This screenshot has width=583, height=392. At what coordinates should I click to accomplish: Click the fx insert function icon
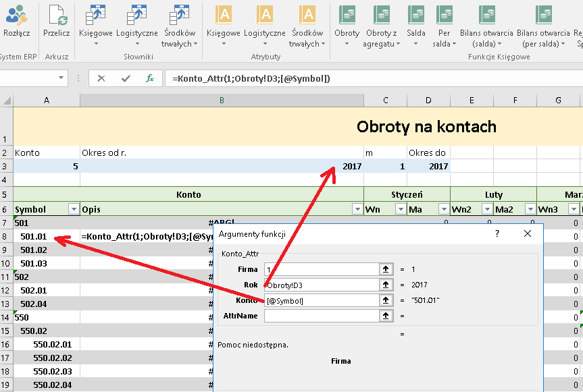pos(150,78)
